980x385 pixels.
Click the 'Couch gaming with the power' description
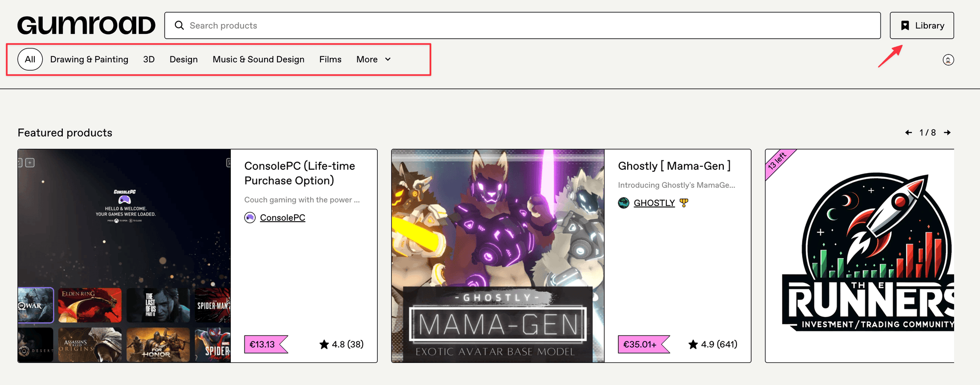(302, 200)
